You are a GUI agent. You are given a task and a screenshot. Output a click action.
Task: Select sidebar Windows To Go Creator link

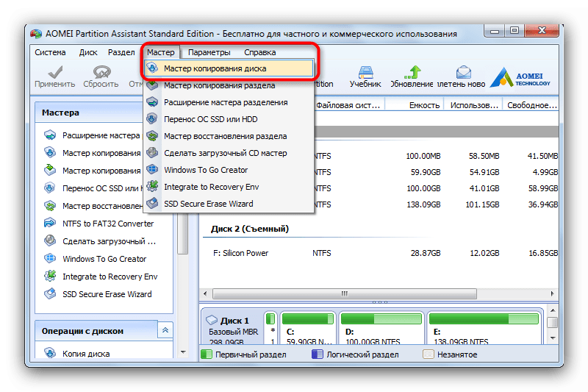pos(104,259)
